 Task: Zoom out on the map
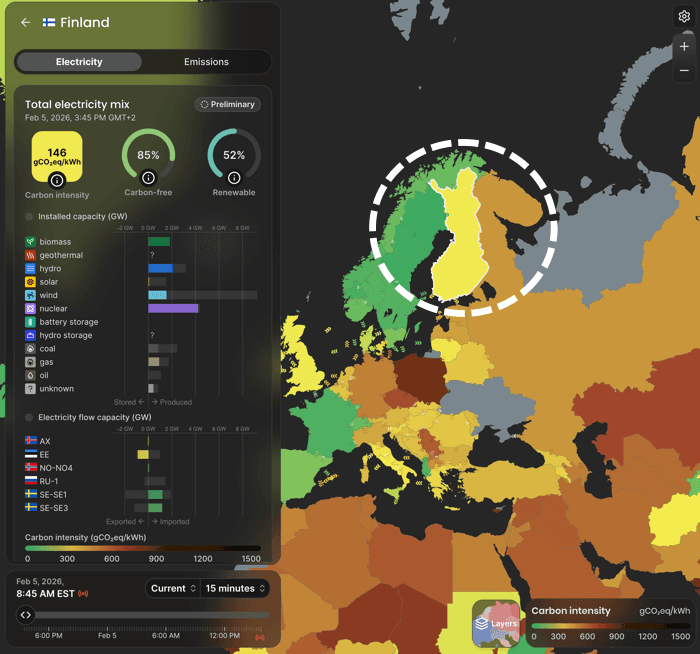[x=684, y=71]
